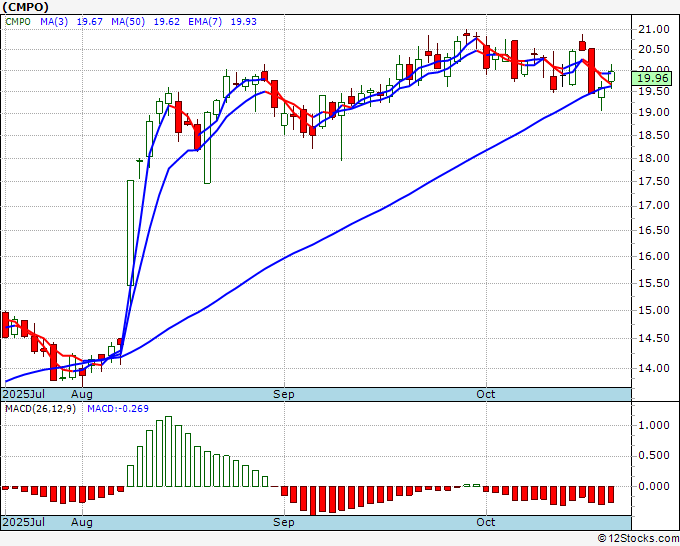Click the EMA(7) value 19.93
The image size is (680, 546).
coord(244,22)
